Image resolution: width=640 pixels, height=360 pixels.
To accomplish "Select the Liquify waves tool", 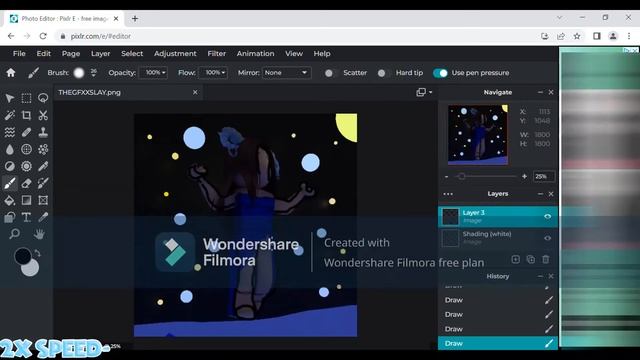I will pos(10,132).
